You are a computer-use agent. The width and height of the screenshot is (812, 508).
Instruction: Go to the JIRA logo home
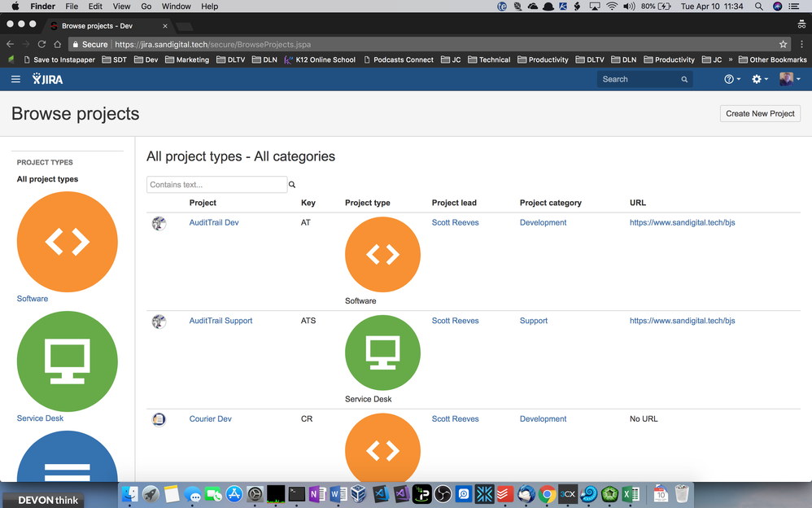click(48, 79)
